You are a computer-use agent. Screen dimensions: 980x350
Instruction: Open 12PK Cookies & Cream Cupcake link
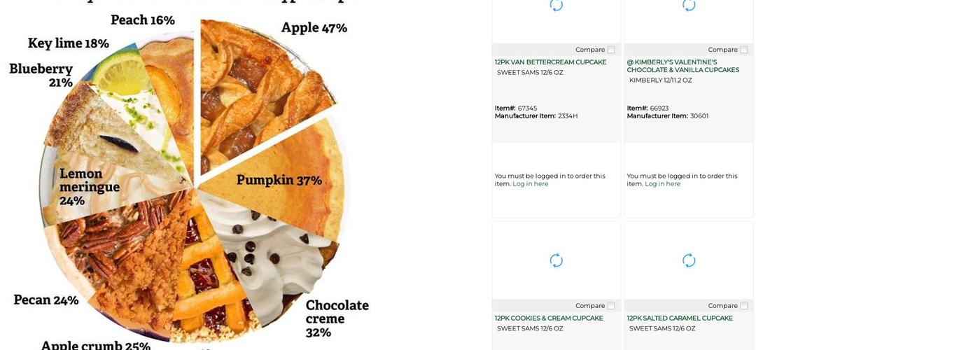(549, 318)
